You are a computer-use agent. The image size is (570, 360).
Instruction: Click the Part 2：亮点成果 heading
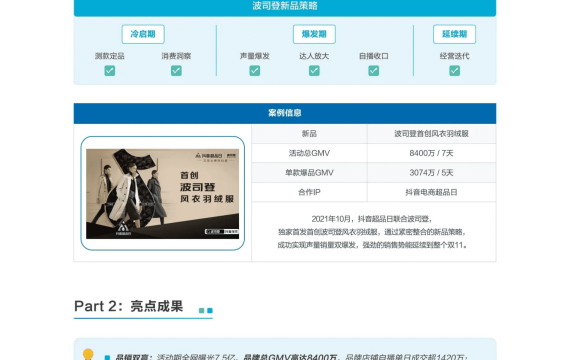point(129,306)
